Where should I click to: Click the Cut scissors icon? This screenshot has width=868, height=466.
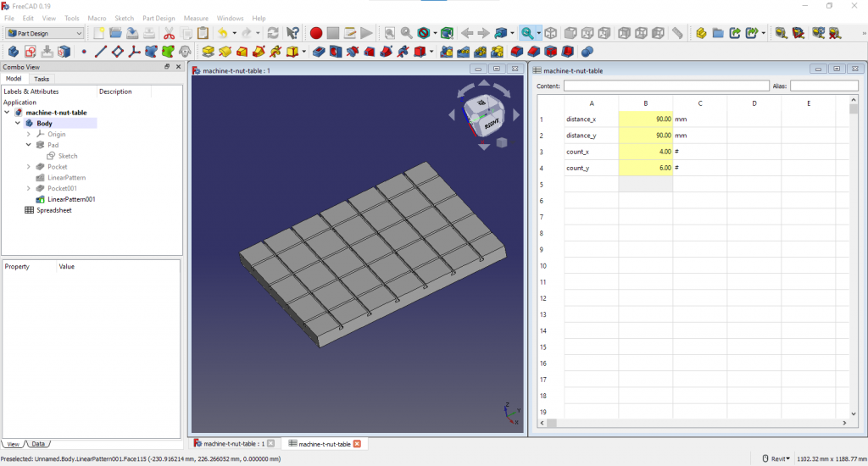click(x=170, y=33)
